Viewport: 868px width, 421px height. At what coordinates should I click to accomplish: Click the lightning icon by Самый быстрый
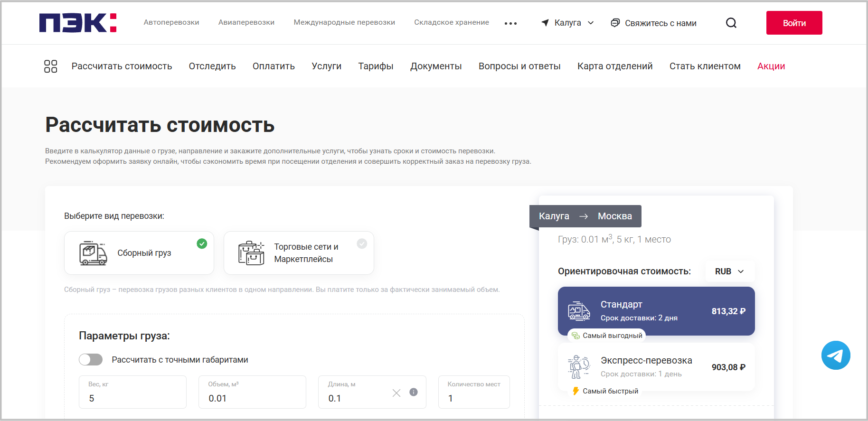tap(576, 391)
